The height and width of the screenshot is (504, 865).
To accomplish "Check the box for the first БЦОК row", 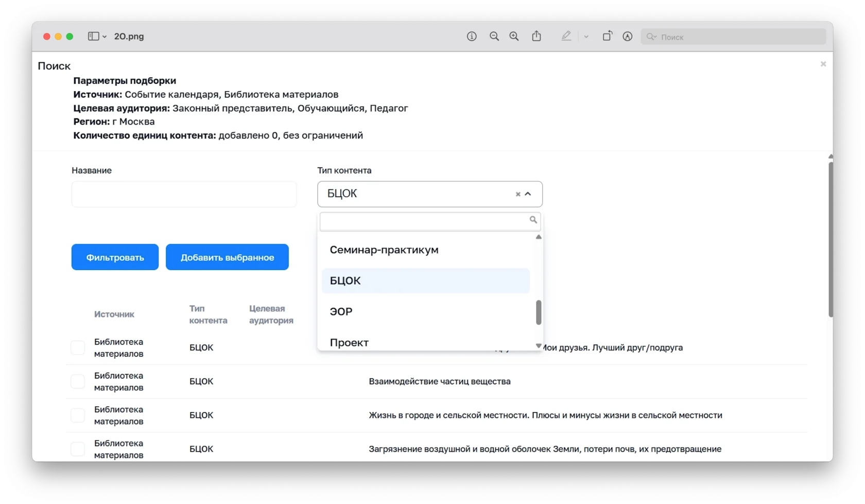I will tap(78, 347).
